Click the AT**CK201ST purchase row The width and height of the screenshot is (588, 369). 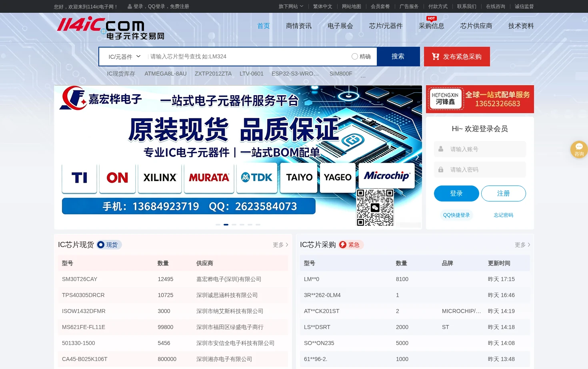415,311
